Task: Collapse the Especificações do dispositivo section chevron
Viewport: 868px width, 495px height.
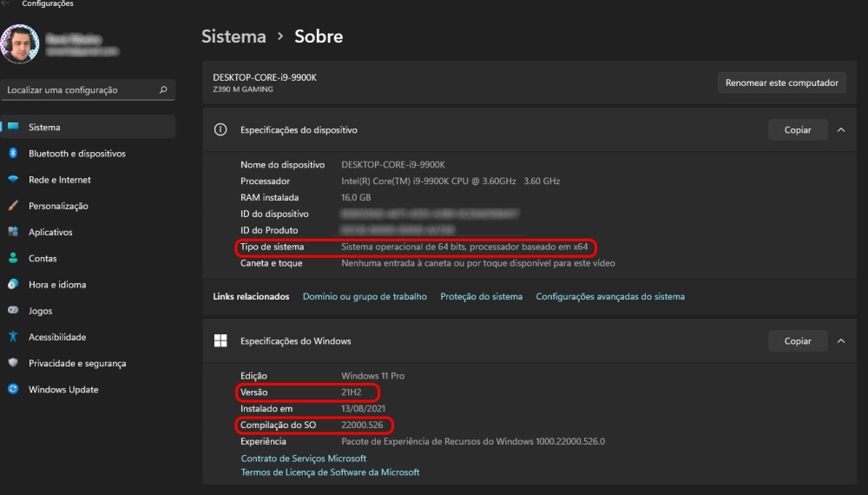Action: [841, 129]
